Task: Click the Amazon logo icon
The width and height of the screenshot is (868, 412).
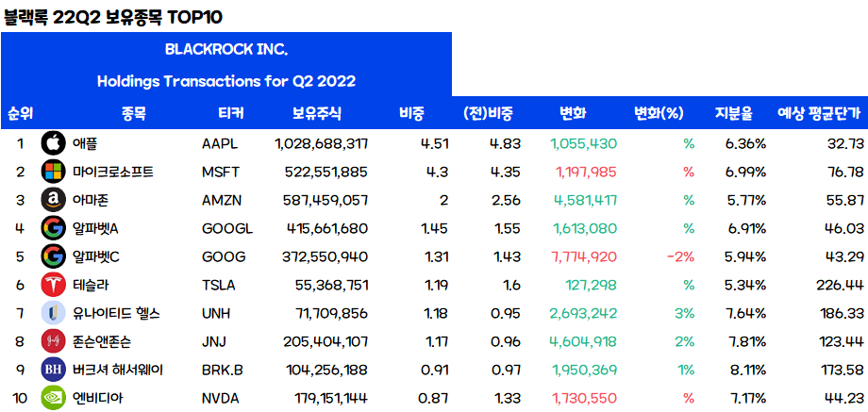Action: click(x=54, y=200)
